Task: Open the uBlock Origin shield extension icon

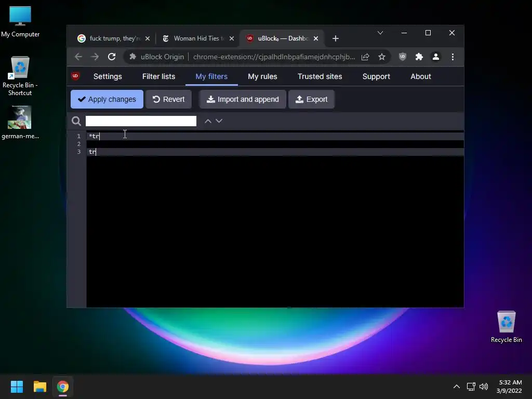Action: 403,57
